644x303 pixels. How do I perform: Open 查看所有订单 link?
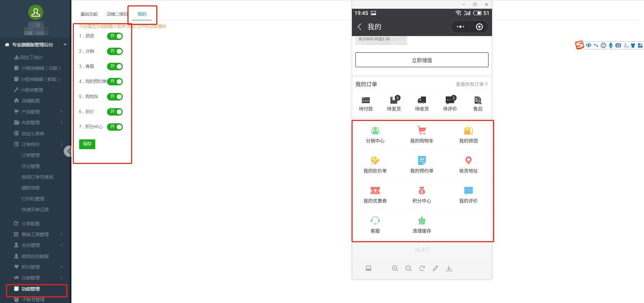coord(471,84)
